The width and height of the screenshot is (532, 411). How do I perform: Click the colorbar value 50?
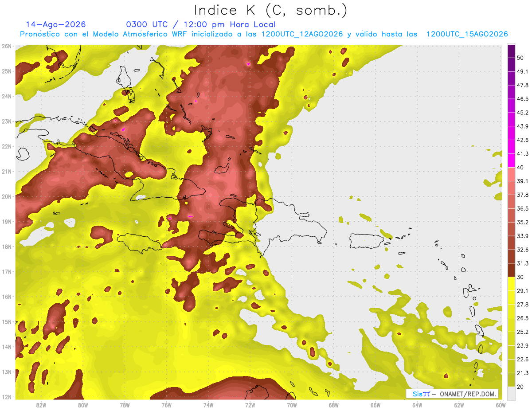(x=520, y=58)
